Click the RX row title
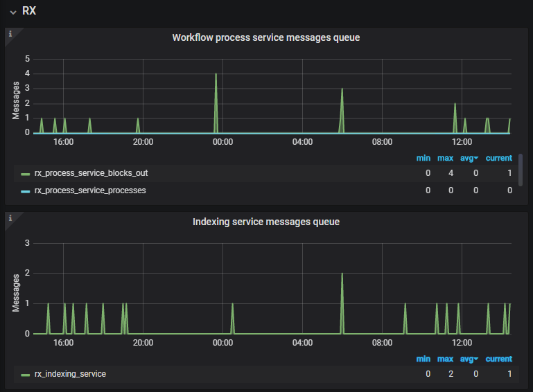Viewport: 533px width, 392px height. (x=29, y=11)
